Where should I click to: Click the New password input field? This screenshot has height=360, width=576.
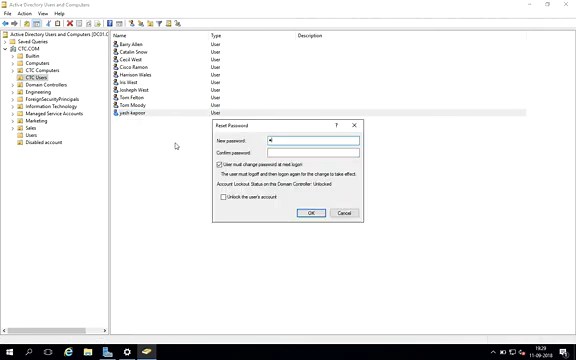tap(313, 140)
